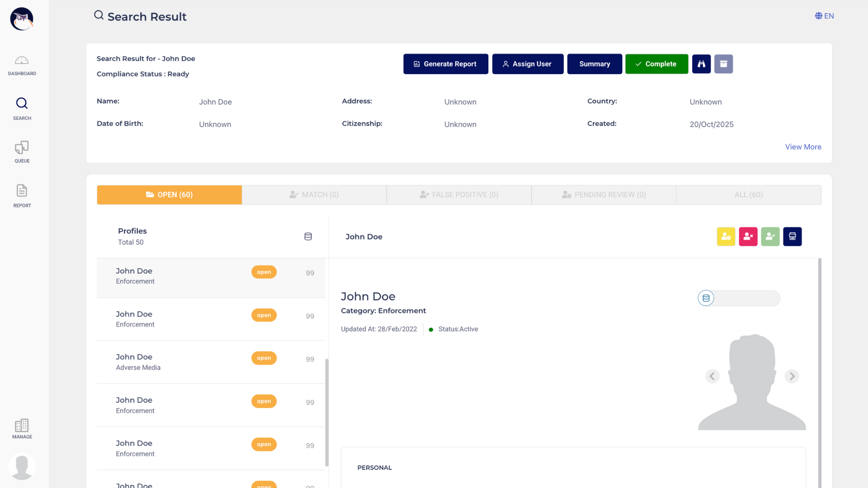Mark profile as match with green icon
This screenshot has width=868, height=488.
770,236
